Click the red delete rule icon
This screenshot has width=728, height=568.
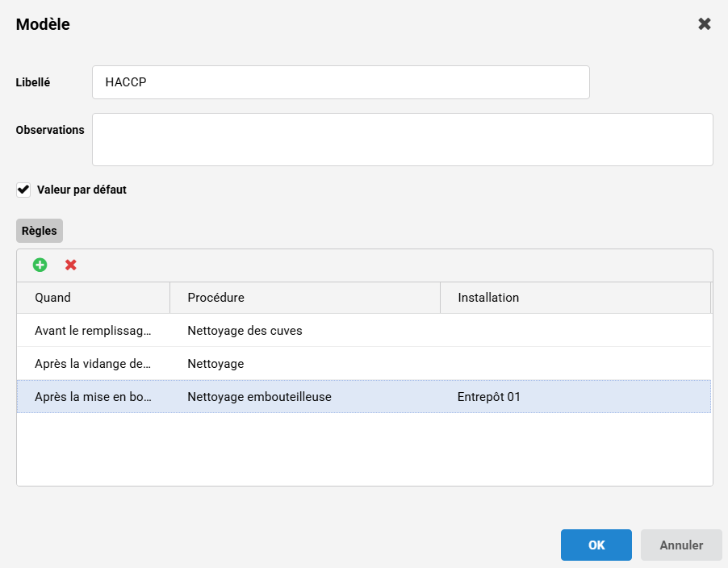click(x=71, y=265)
